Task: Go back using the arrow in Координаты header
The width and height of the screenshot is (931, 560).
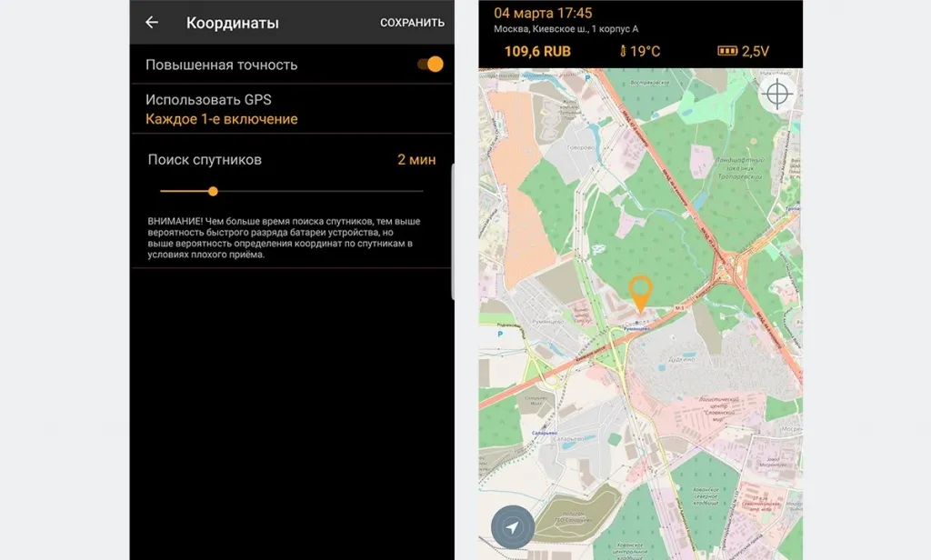Action: coord(152,23)
